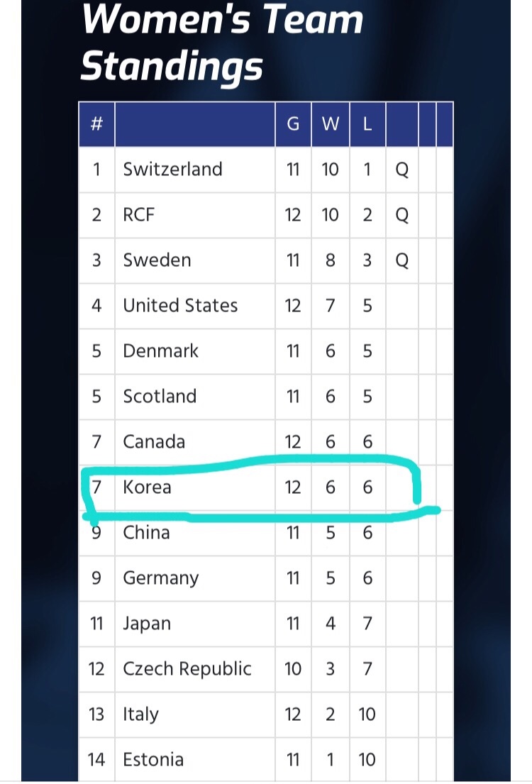The height and width of the screenshot is (784, 532).
Task: Click the Czech Republic entry
Action: coord(187,669)
